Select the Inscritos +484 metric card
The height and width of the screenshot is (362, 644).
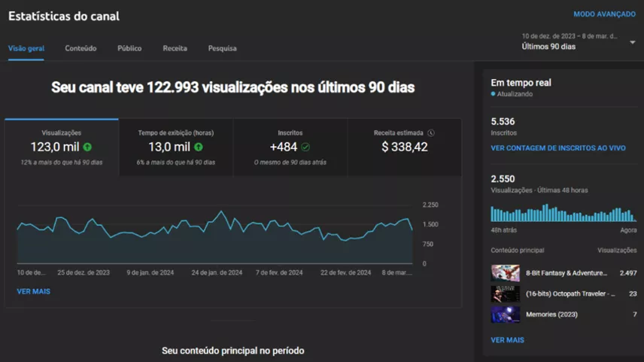pos(290,148)
